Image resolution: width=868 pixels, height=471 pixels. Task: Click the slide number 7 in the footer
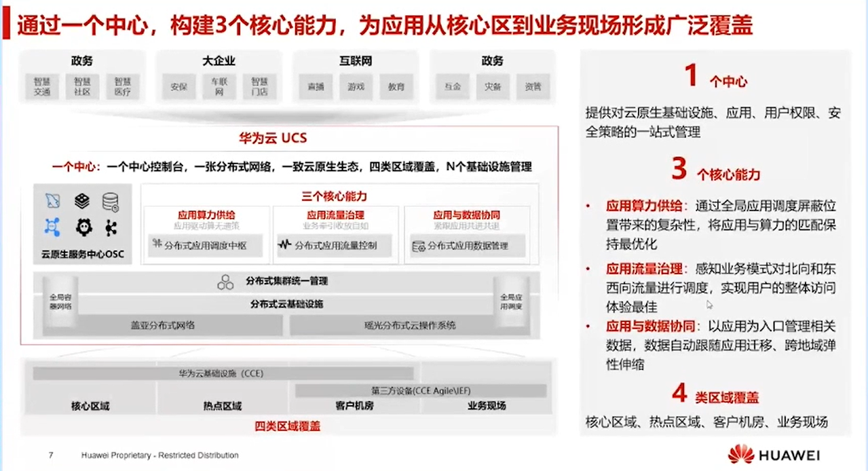click(x=51, y=455)
